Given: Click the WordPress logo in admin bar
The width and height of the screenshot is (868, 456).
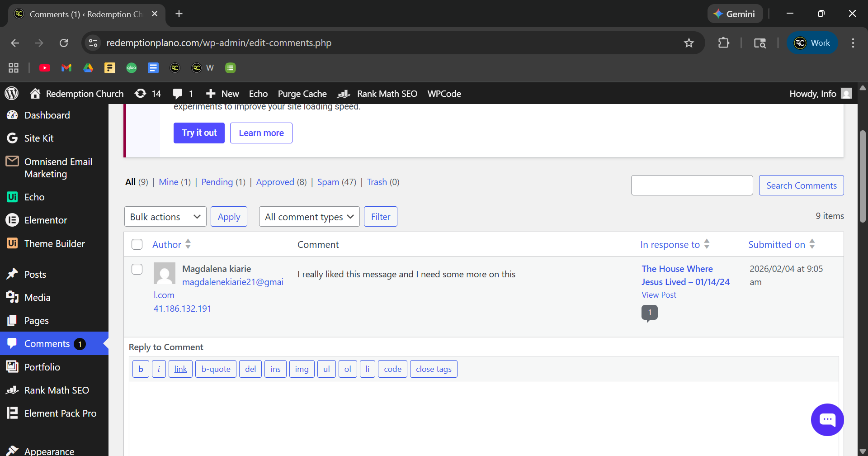Looking at the screenshot, I should click(12, 94).
